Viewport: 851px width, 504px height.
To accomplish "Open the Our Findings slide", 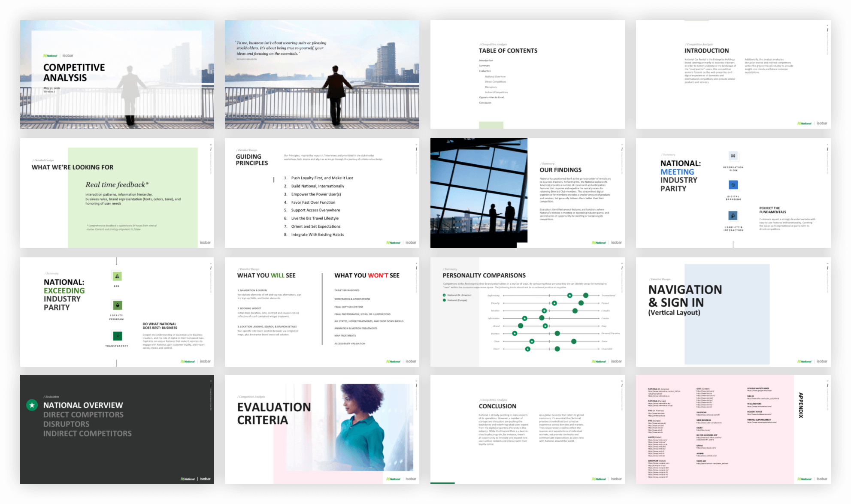I will tap(527, 193).
